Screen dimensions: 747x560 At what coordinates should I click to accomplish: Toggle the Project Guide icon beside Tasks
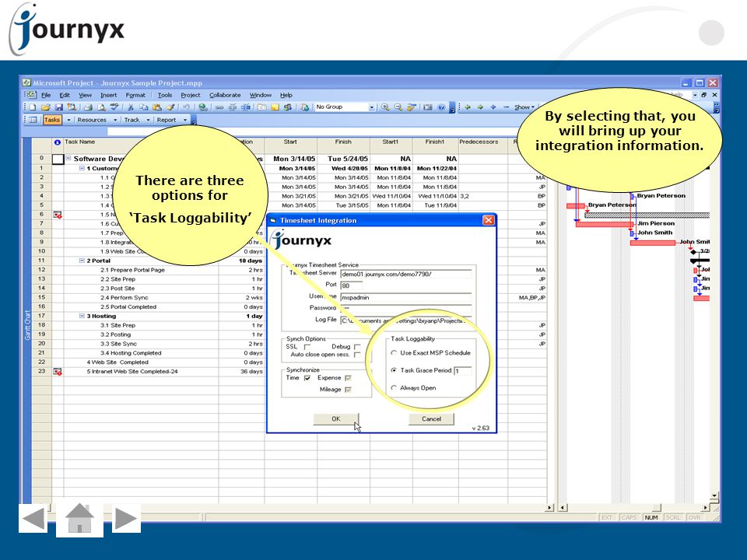click(33, 120)
